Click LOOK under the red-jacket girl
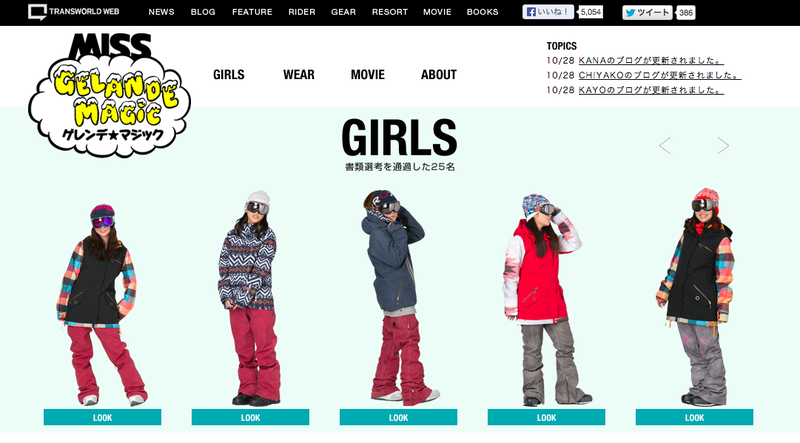 (x=546, y=417)
